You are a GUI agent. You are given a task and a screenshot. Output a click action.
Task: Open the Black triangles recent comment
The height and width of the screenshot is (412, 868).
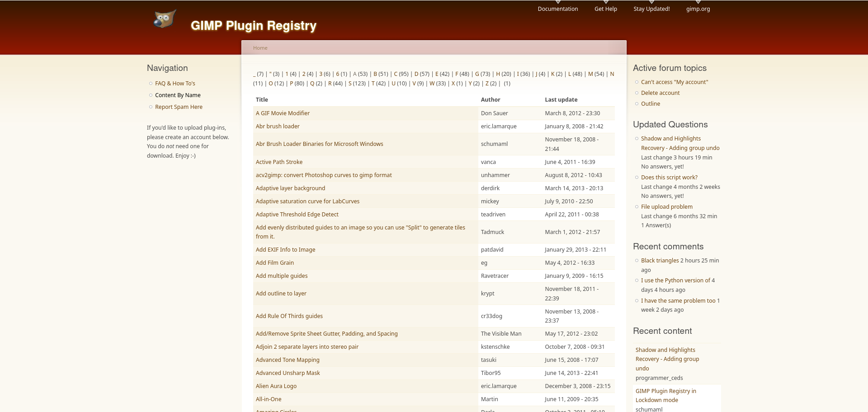pyautogui.click(x=660, y=261)
